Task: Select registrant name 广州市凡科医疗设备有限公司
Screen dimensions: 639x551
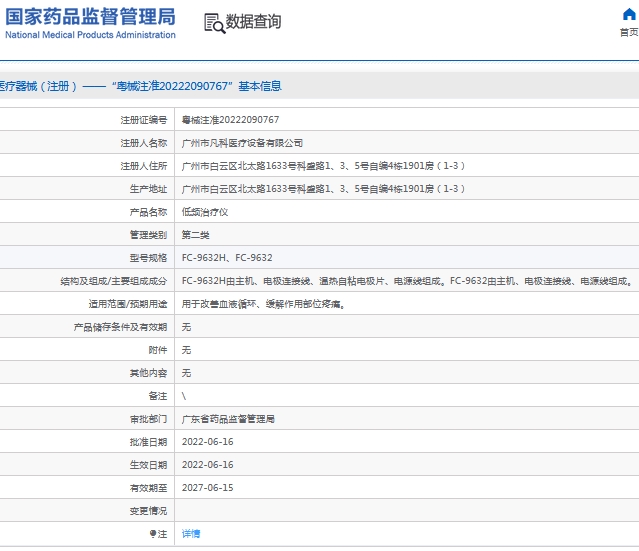Action: pyautogui.click(x=242, y=143)
